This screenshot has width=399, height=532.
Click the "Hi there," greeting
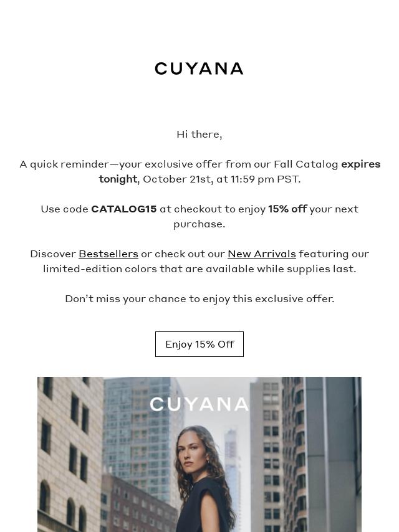point(199,134)
